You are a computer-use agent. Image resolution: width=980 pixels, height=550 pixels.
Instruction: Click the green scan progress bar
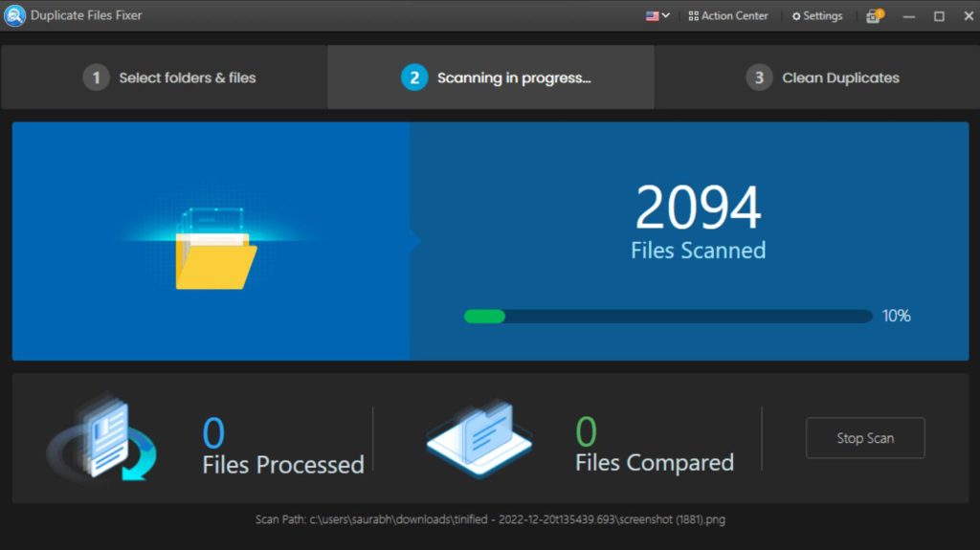[x=667, y=317]
